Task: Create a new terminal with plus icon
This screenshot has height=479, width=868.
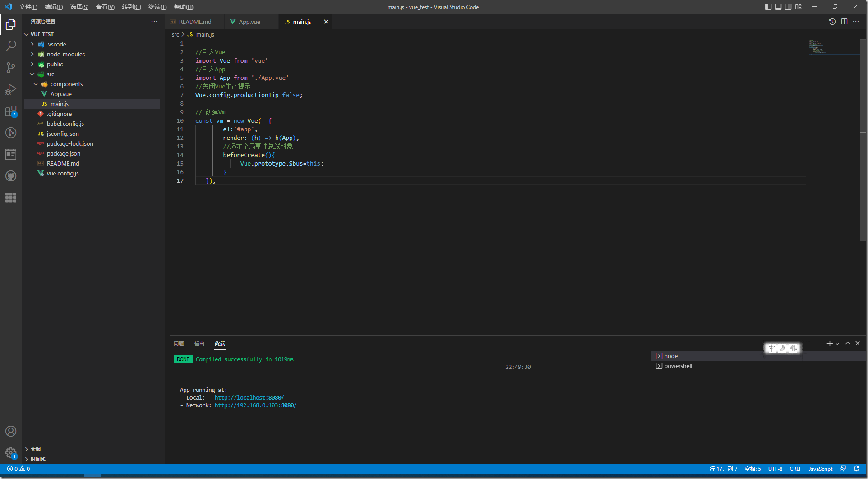Action: [x=829, y=344]
